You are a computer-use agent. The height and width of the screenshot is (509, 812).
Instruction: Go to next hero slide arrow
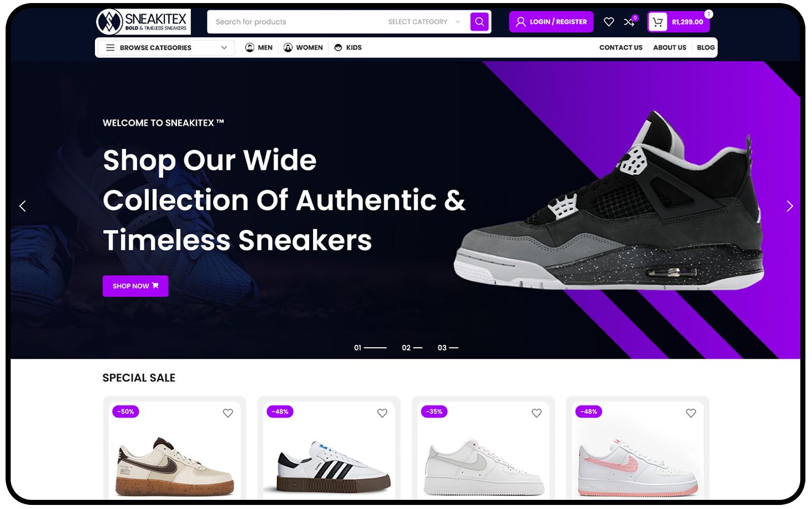[x=789, y=206]
